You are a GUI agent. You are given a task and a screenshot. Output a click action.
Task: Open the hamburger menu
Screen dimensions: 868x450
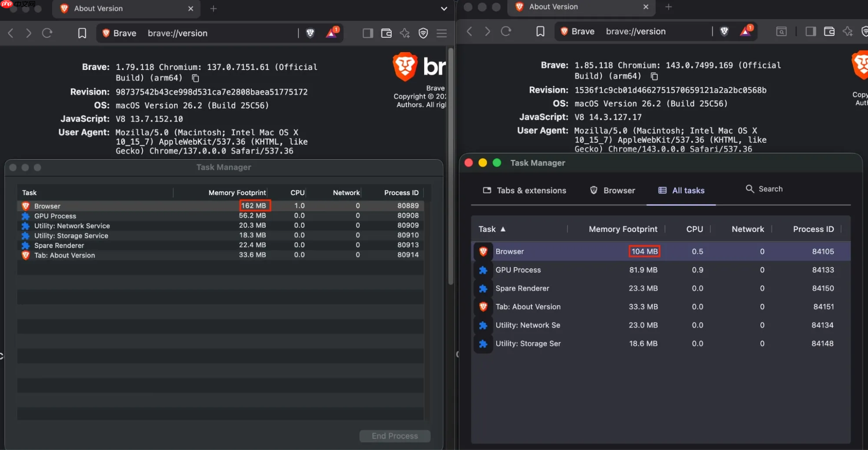(442, 33)
